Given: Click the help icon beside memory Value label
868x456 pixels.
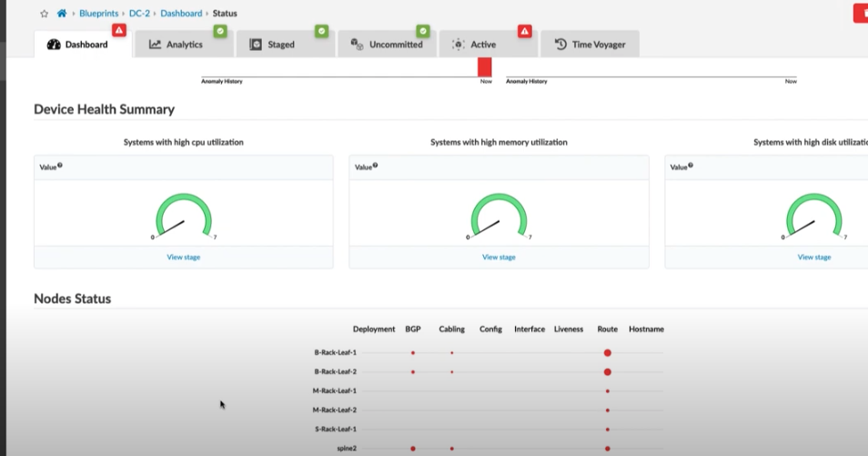Looking at the screenshot, I should pos(375,166).
